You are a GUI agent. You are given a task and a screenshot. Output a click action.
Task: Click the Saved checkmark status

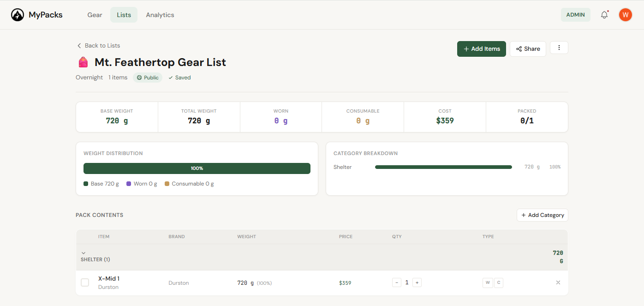(x=179, y=78)
